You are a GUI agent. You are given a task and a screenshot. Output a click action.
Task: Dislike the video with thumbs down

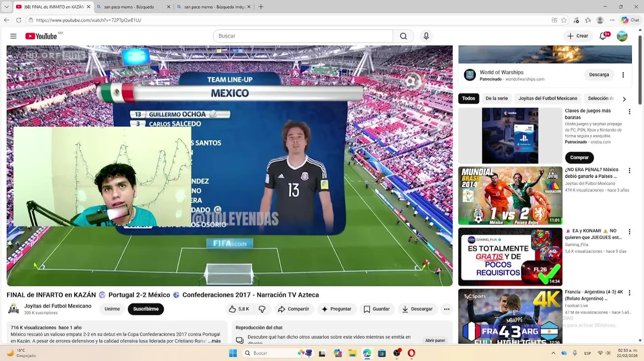(x=262, y=309)
